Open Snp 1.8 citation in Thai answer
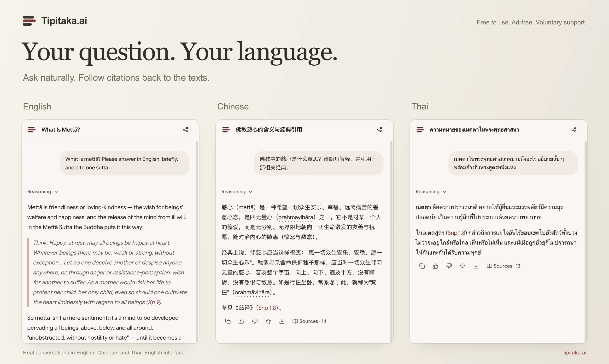This screenshot has height=364, width=609. [456, 233]
